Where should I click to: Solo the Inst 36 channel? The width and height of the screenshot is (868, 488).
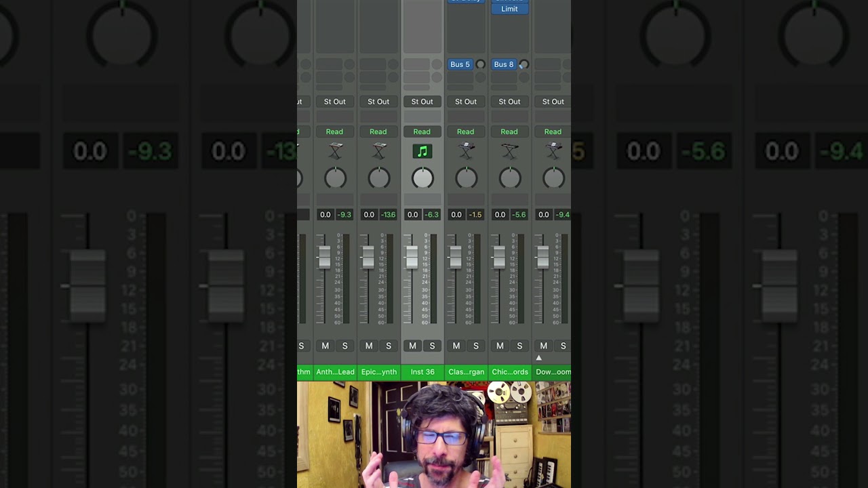coord(432,346)
